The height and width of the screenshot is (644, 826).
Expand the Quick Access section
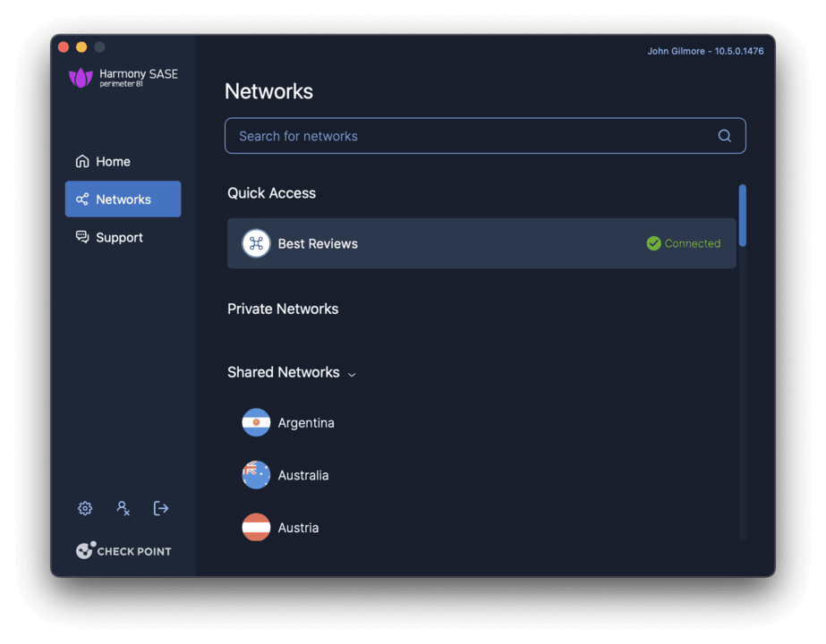pyautogui.click(x=271, y=192)
